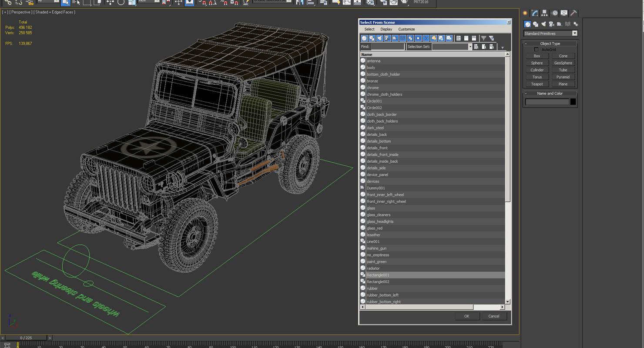The width and height of the screenshot is (644, 348).
Task: Open the Motion tab in command panel
Action: click(x=554, y=13)
